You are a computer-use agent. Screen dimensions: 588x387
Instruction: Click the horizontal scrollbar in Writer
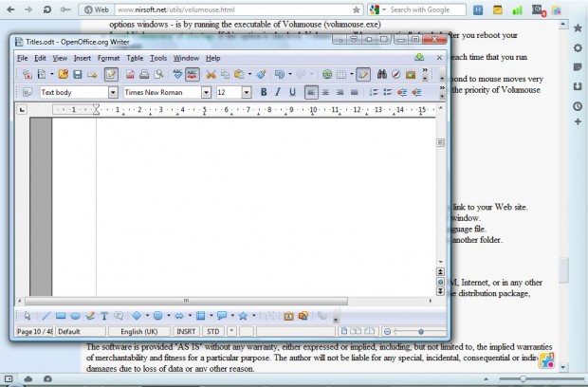tap(187, 301)
